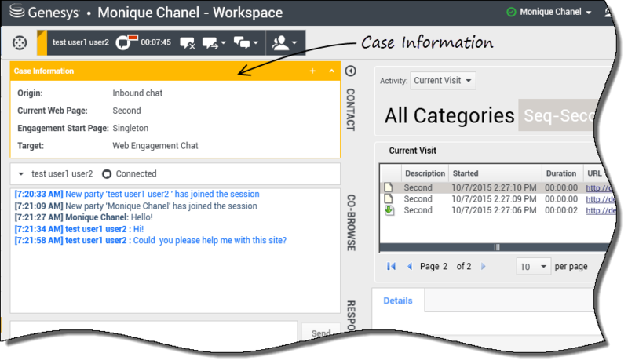Switch to the Details tab
The height and width of the screenshot is (364, 628).
[398, 300]
